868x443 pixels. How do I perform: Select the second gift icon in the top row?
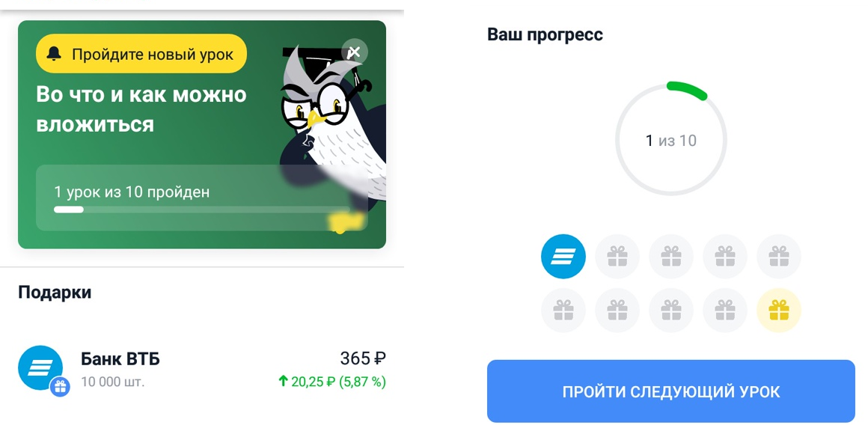click(x=617, y=257)
